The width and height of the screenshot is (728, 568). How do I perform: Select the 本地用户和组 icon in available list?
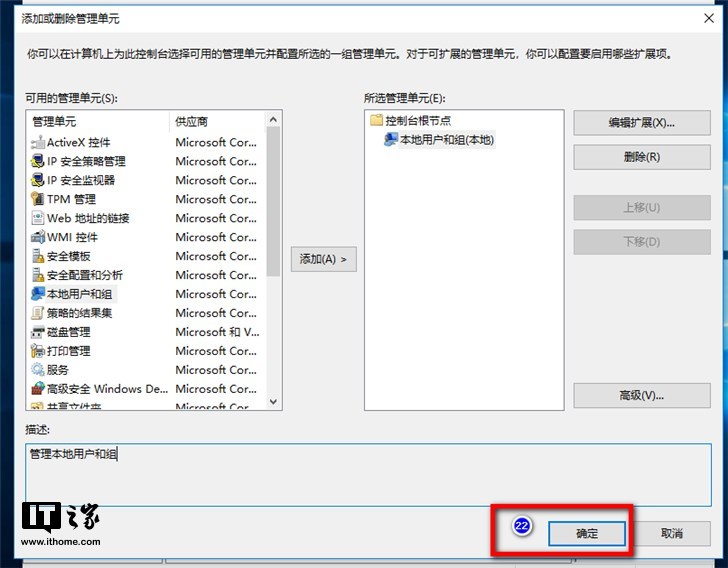click(x=38, y=294)
